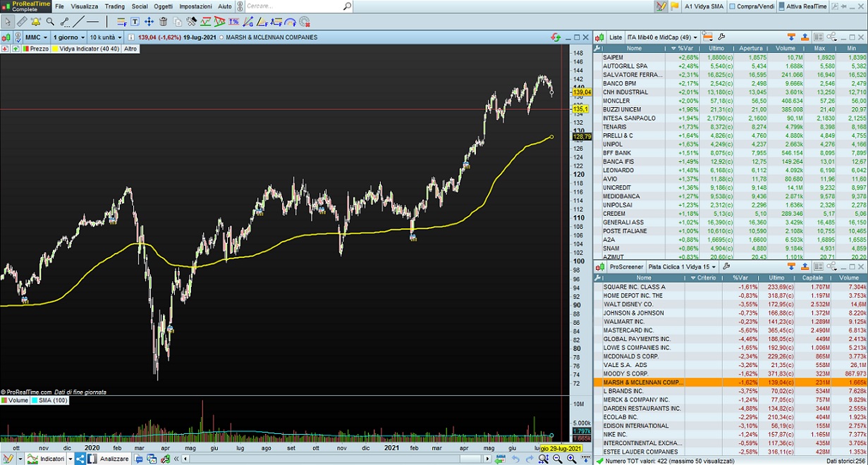Toggle the SMA (100) label in the volume pane
The width and height of the screenshot is (868, 465).
tap(49, 400)
